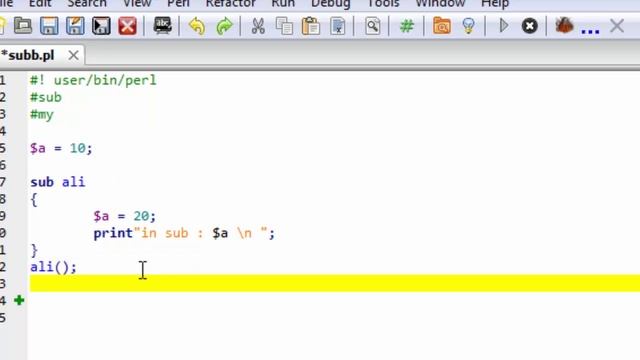Open the View menu

point(137,4)
